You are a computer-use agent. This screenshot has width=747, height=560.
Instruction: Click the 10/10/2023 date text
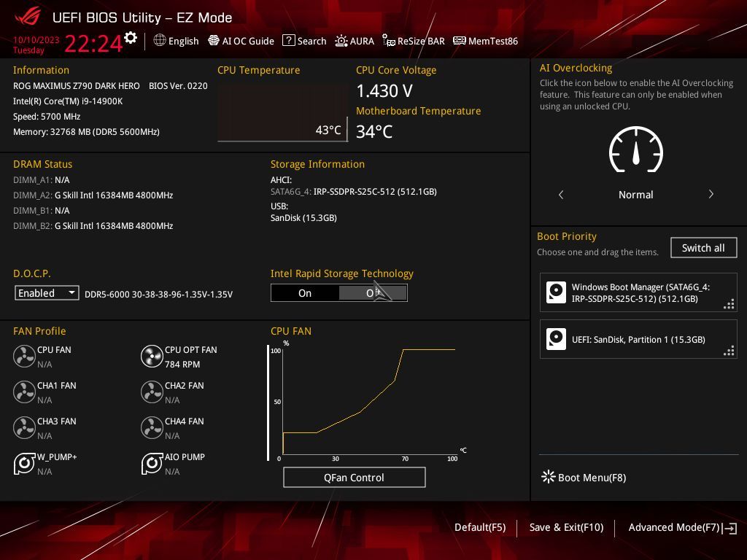tap(36, 39)
